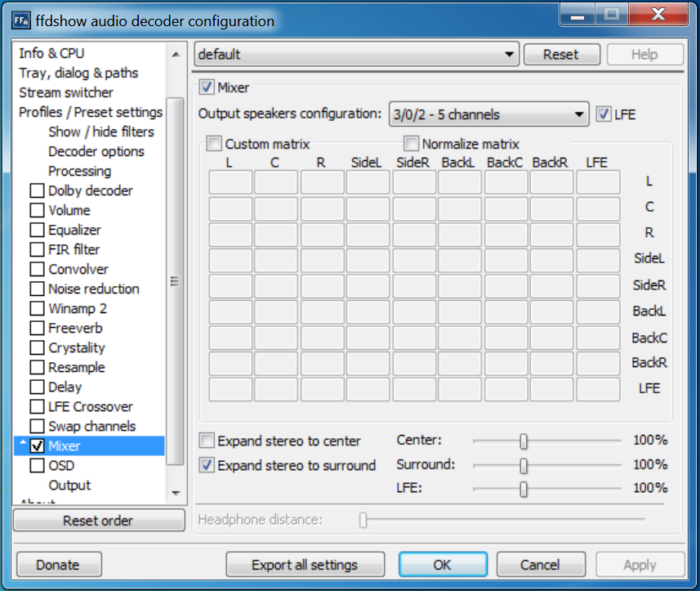Toggle the Equalizer filter checkbox
Viewport: 700px width, 591px height.
(38, 230)
